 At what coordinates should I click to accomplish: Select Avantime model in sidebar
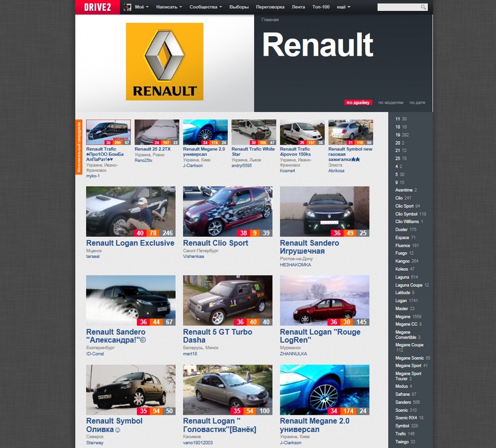tap(404, 190)
